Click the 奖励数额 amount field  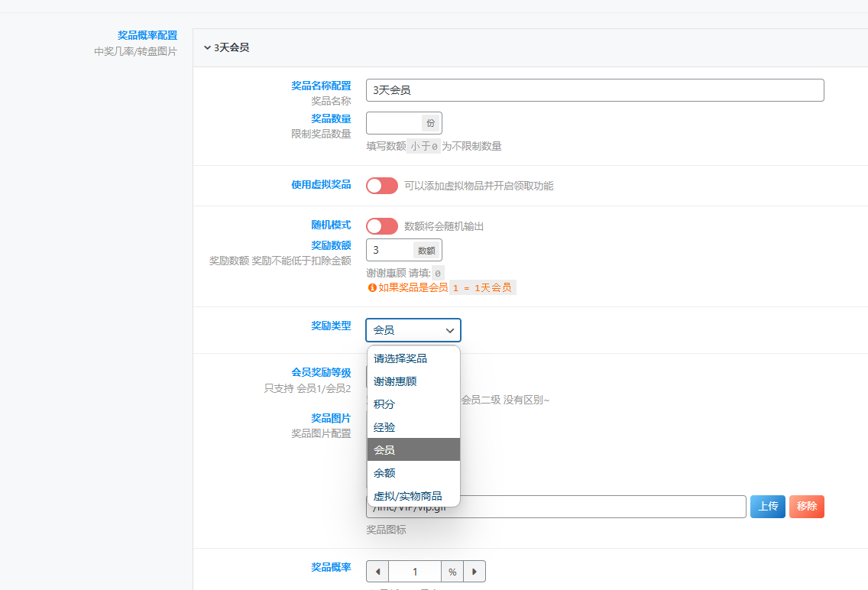click(x=390, y=250)
